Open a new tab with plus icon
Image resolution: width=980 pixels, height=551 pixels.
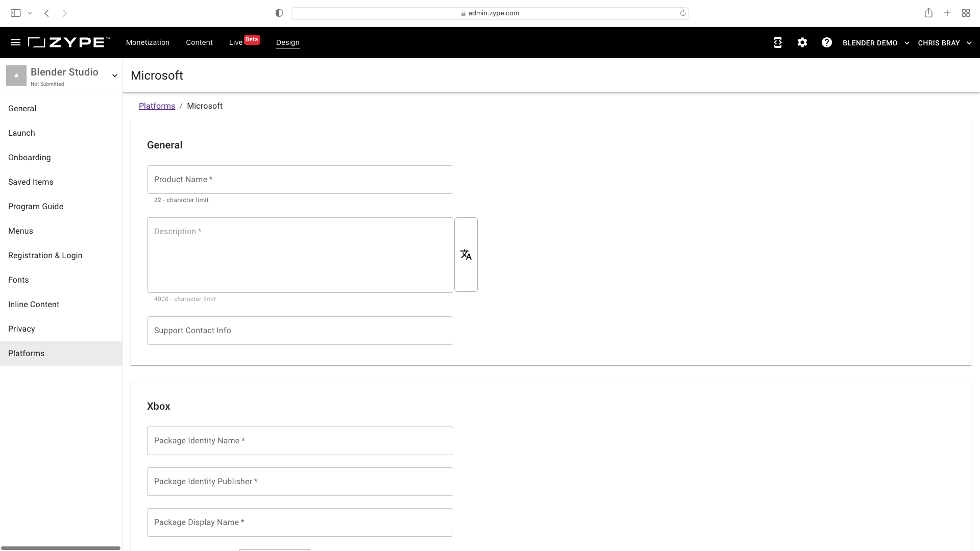pyautogui.click(x=947, y=13)
